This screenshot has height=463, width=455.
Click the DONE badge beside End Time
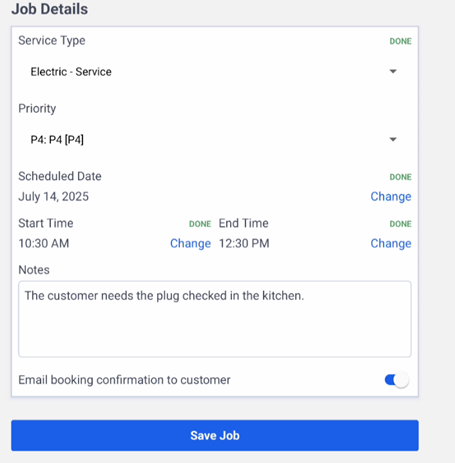point(401,224)
